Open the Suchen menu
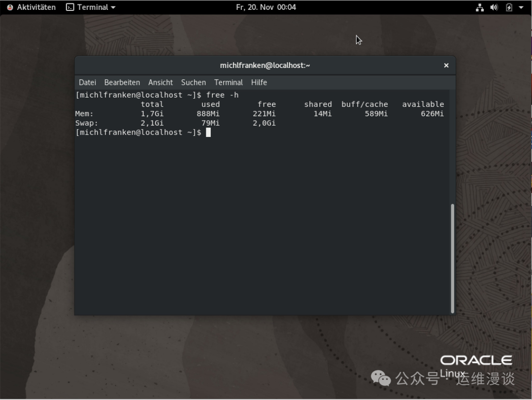This screenshot has height=400, width=532. coord(193,82)
